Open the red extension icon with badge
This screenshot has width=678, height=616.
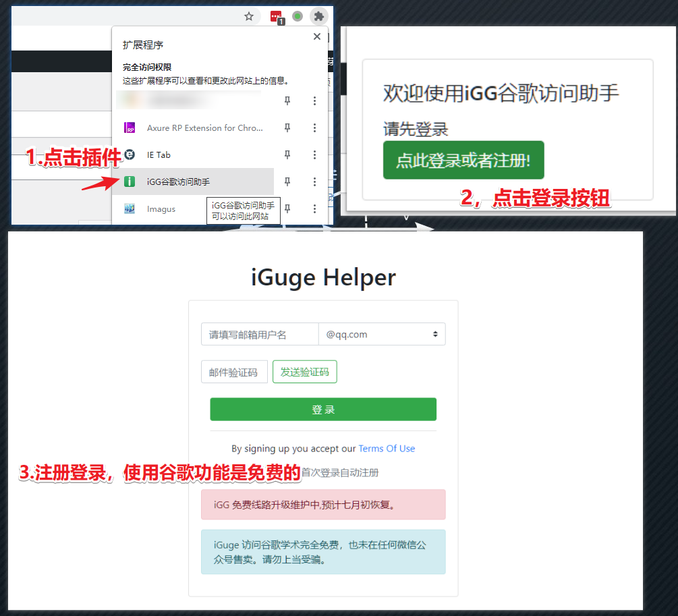(277, 18)
